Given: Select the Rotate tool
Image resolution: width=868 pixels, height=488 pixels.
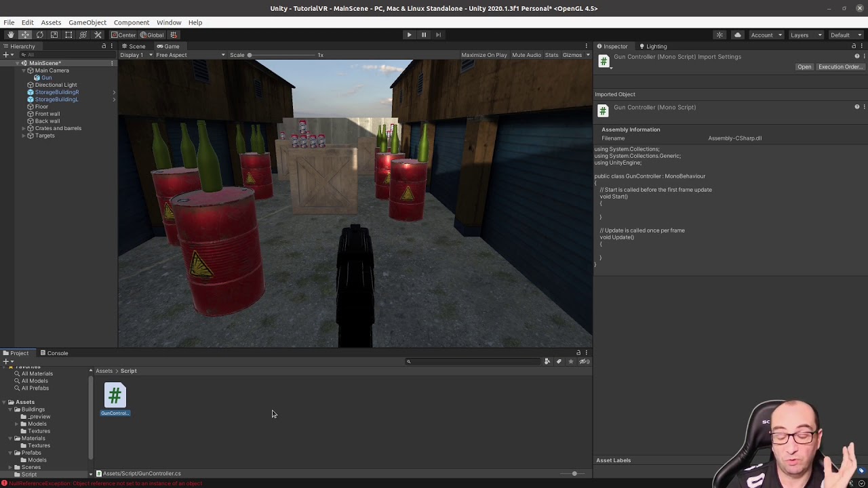Looking at the screenshot, I should (x=39, y=35).
